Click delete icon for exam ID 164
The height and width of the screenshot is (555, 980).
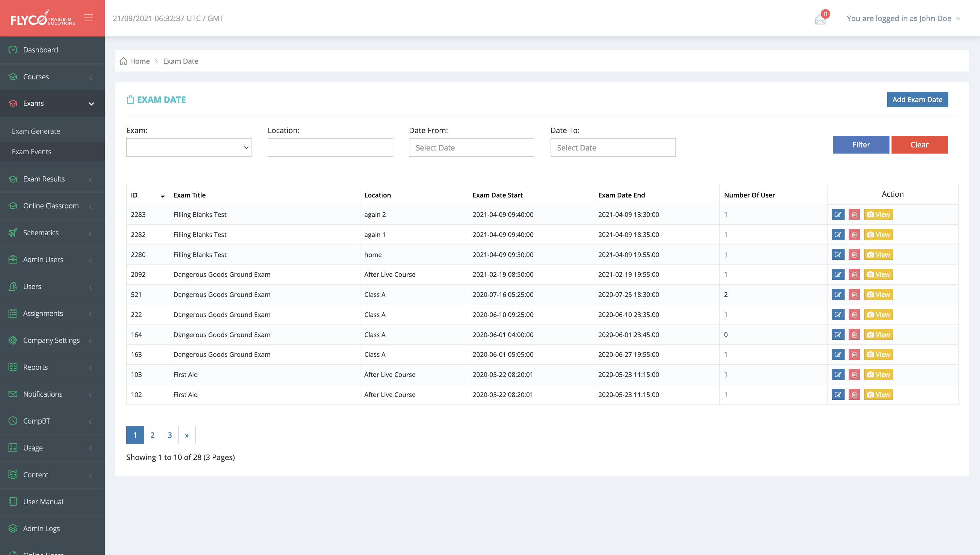tap(854, 335)
